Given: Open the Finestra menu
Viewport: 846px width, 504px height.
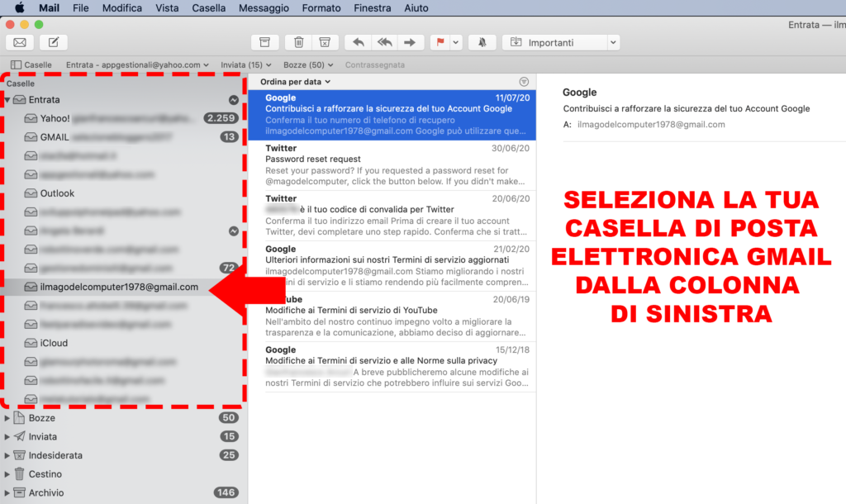Looking at the screenshot, I should click(x=373, y=8).
